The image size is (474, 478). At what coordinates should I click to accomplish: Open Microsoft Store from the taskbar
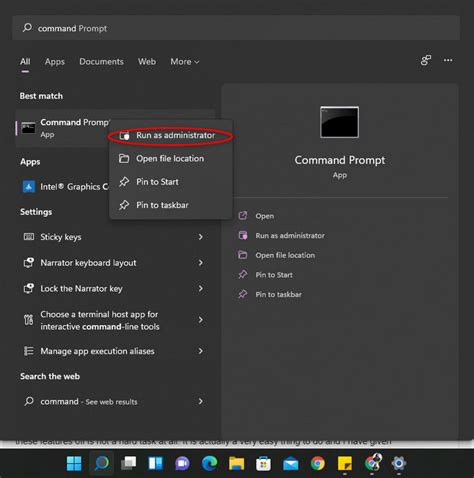click(263, 464)
